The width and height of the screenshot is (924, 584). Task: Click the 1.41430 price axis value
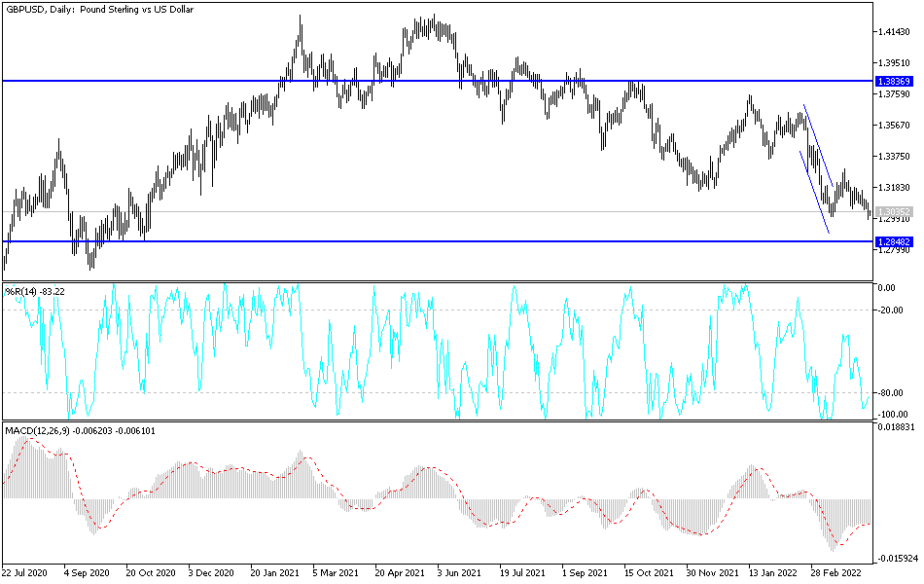pyautogui.click(x=894, y=32)
